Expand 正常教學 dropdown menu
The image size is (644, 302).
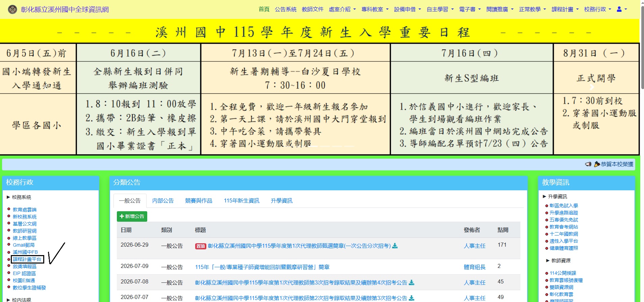tap(533, 9)
